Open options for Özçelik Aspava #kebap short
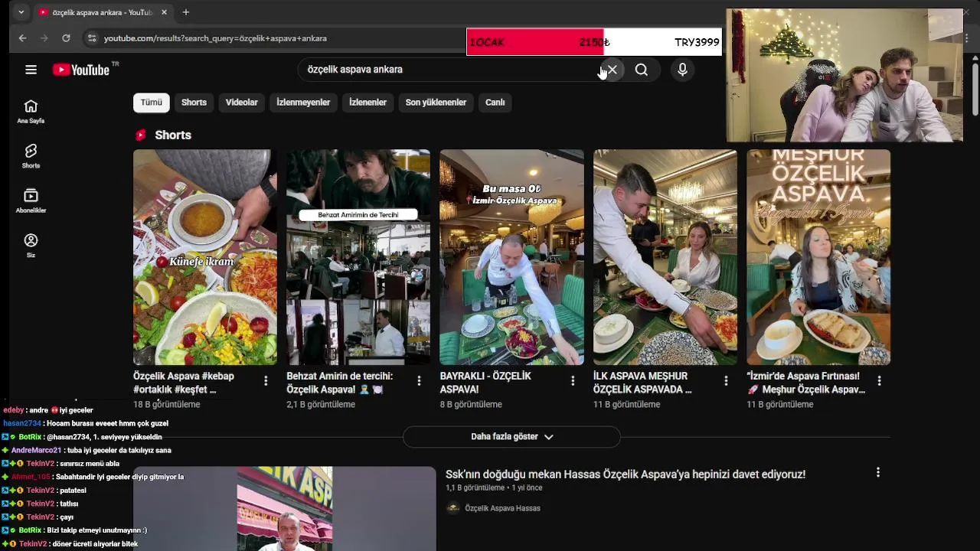This screenshot has height=551, width=980. (266, 380)
